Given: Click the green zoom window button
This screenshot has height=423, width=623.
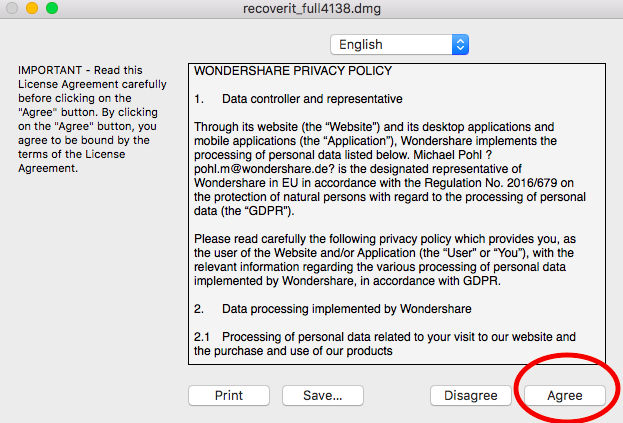Looking at the screenshot, I should click(x=52, y=8).
